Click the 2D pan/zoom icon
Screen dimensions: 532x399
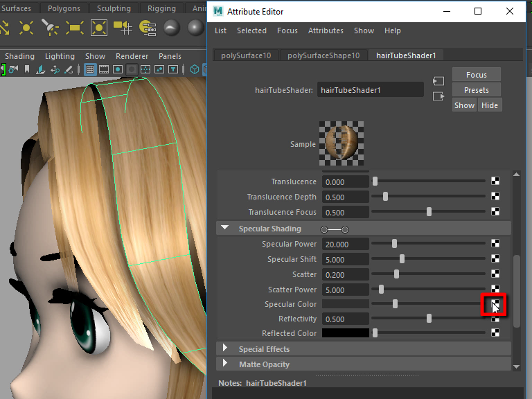pyautogui.click(x=55, y=69)
